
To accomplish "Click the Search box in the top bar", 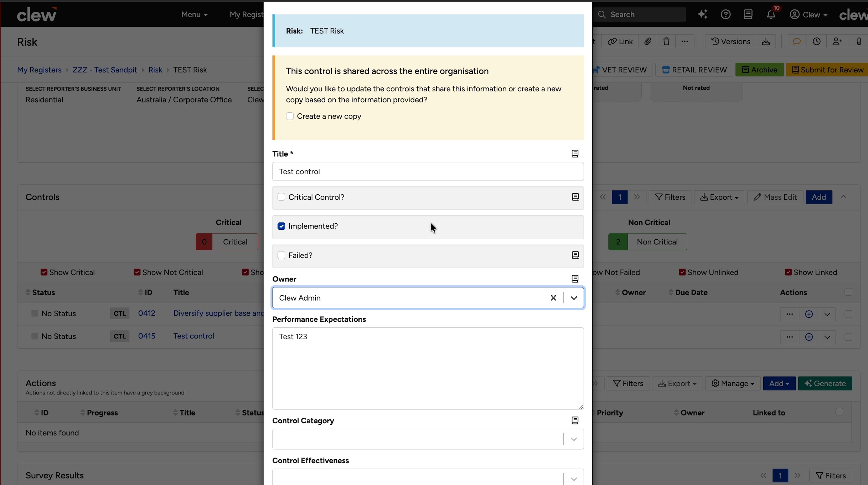I will pyautogui.click(x=639, y=15).
